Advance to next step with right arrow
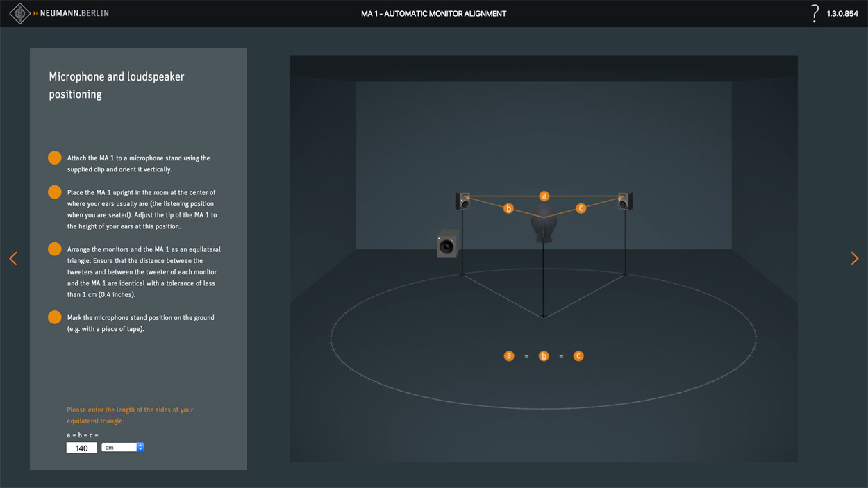Image resolution: width=868 pixels, height=488 pixels. pos(854,258)
